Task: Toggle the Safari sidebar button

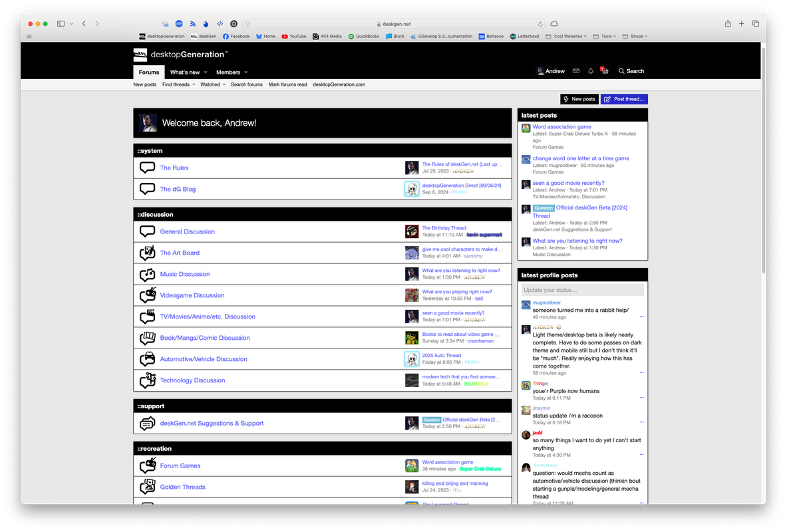Action: coord(61,23)
